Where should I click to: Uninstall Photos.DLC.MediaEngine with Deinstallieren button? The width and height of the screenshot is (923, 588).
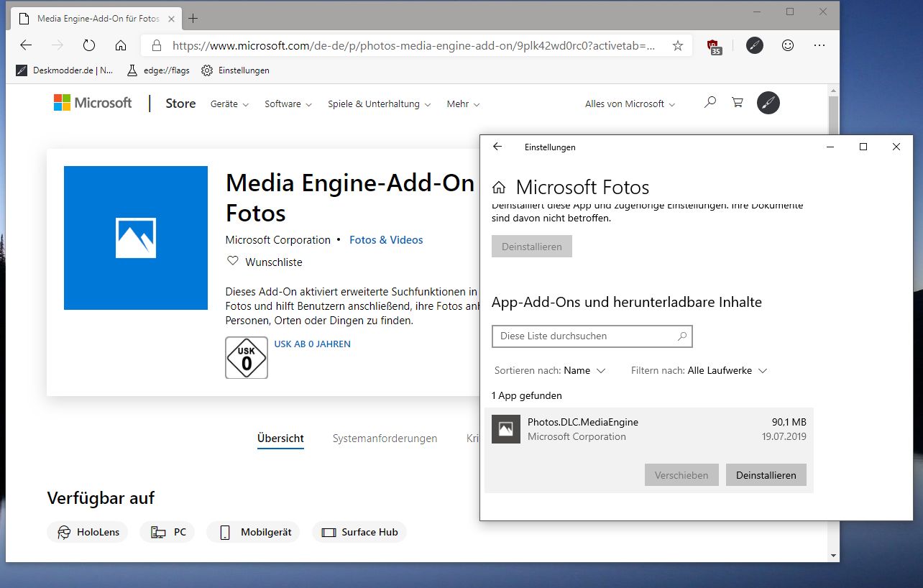(766, 475)
